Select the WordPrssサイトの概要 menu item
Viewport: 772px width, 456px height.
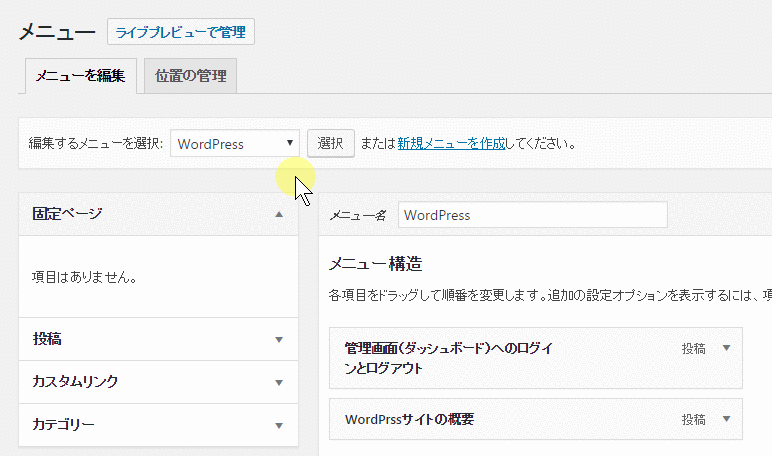click(x=536, y=419)
